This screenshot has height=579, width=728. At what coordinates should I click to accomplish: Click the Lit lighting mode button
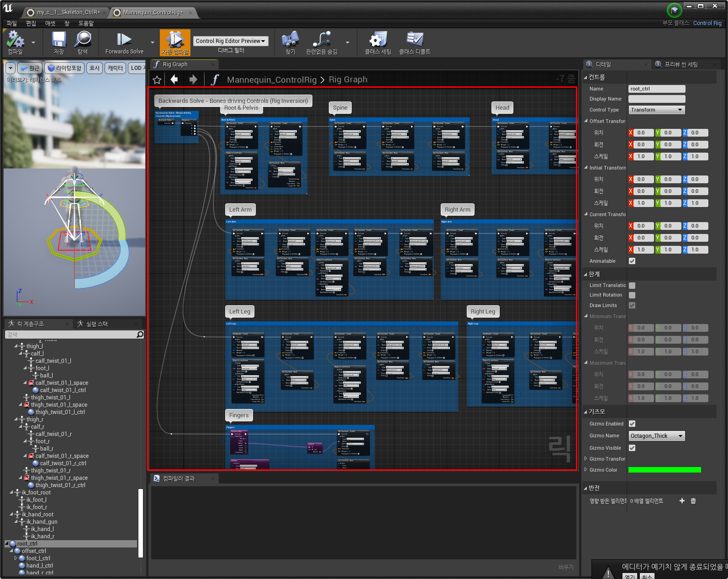[x=64, y=68]
